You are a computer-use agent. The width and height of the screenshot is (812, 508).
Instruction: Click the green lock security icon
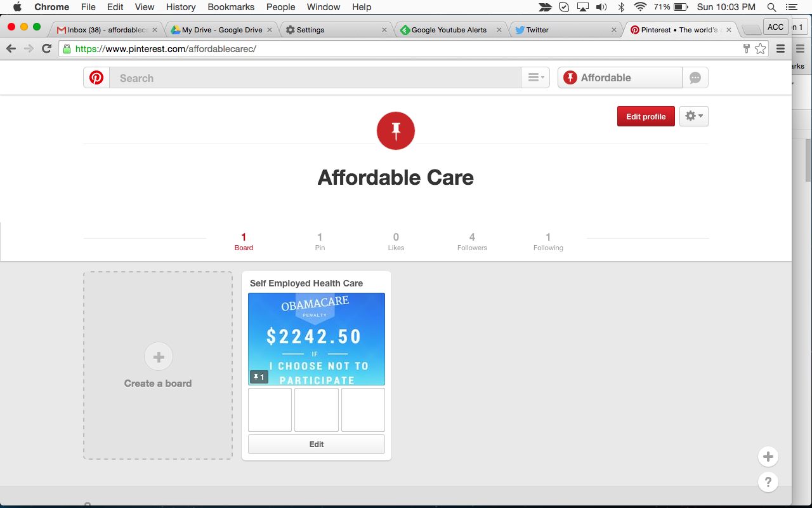click(x=67, y=48)
